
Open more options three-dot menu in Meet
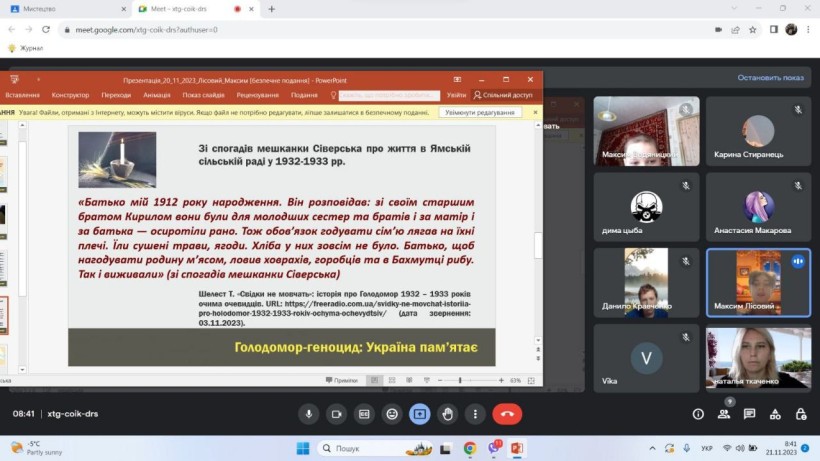(475, 414)
